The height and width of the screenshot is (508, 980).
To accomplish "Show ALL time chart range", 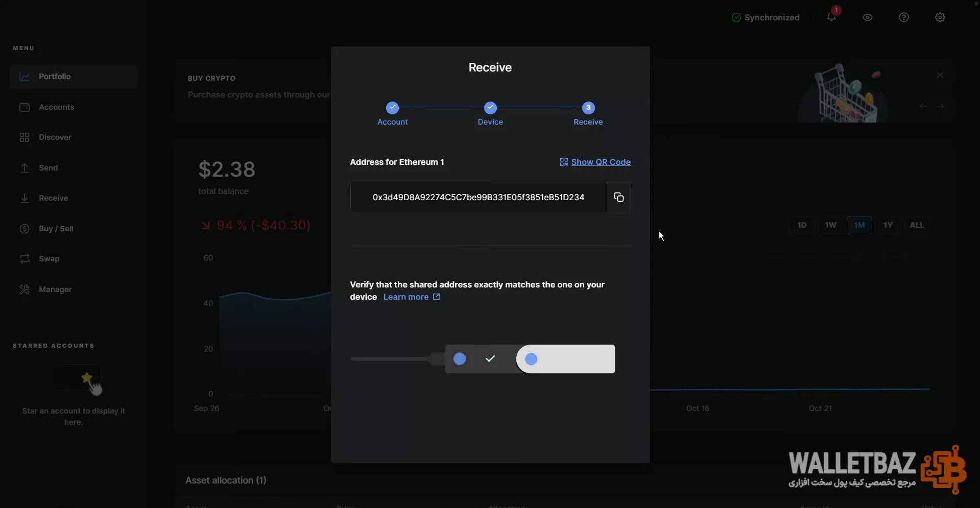I will 917,225.
